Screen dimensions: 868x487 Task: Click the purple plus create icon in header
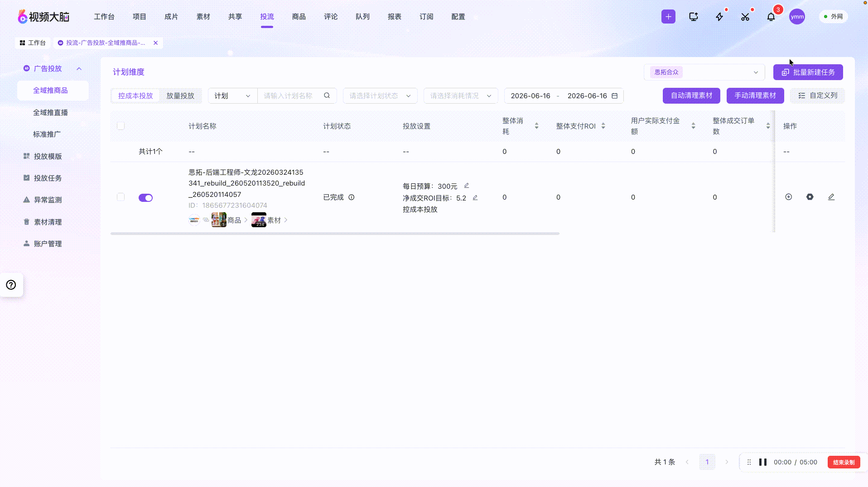[668, 17]
